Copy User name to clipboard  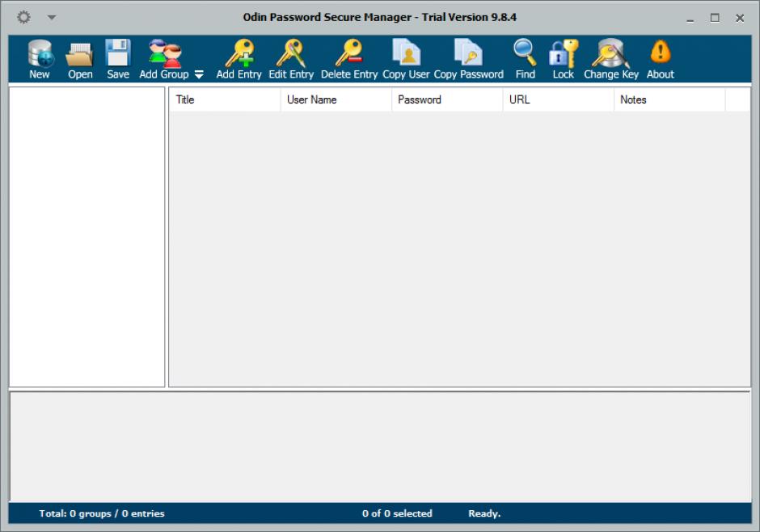[406, 60]
